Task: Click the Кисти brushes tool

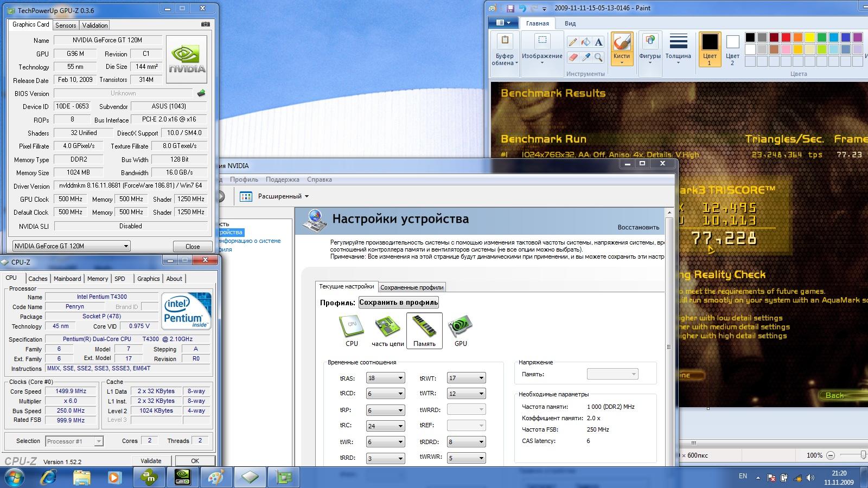Action: [x=622, y=48]
